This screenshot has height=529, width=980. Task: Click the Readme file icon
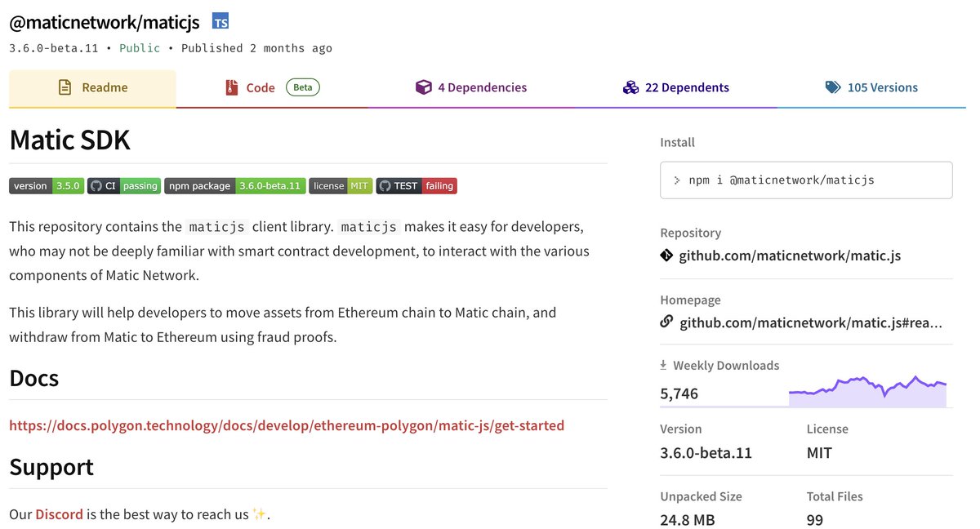pos(65,87)
